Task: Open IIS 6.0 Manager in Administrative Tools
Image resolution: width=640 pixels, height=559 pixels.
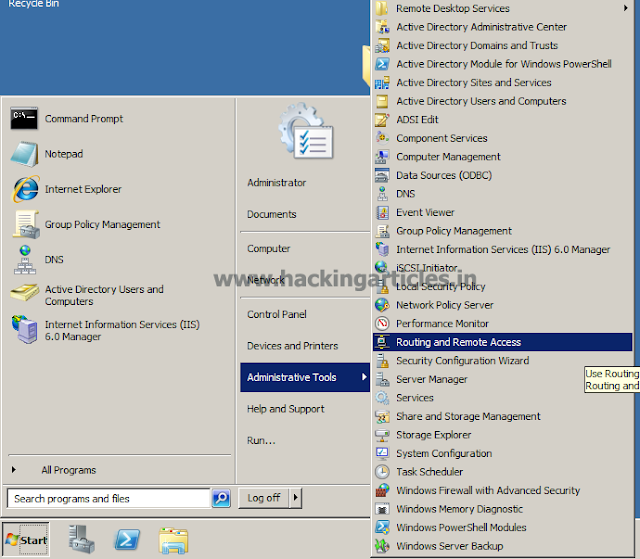Action: pyautogui.click(x=503, y=249)
